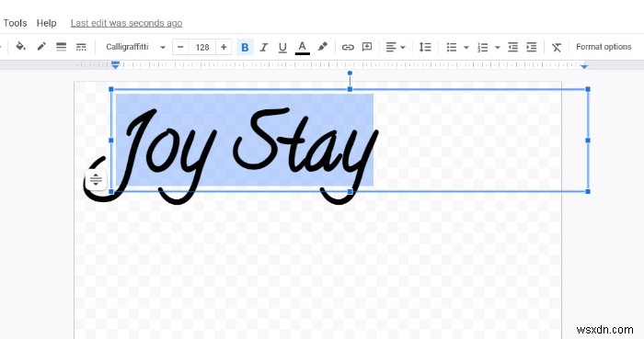Decrease font size with minus button
Screen dimensions: 644x339
(x=180, y=47)
